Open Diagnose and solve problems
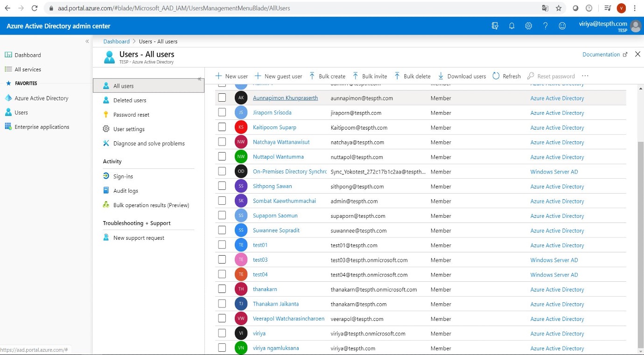Screen dimensions: 644x355 (148, 144)
